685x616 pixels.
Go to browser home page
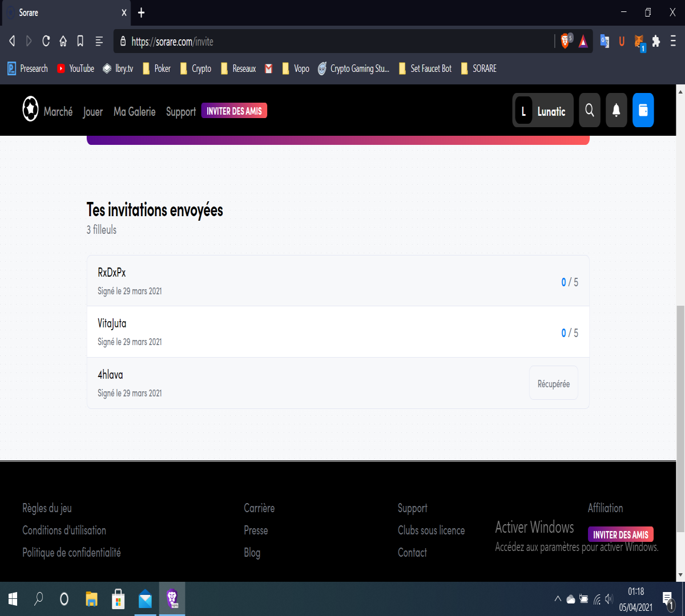[63, 41]
